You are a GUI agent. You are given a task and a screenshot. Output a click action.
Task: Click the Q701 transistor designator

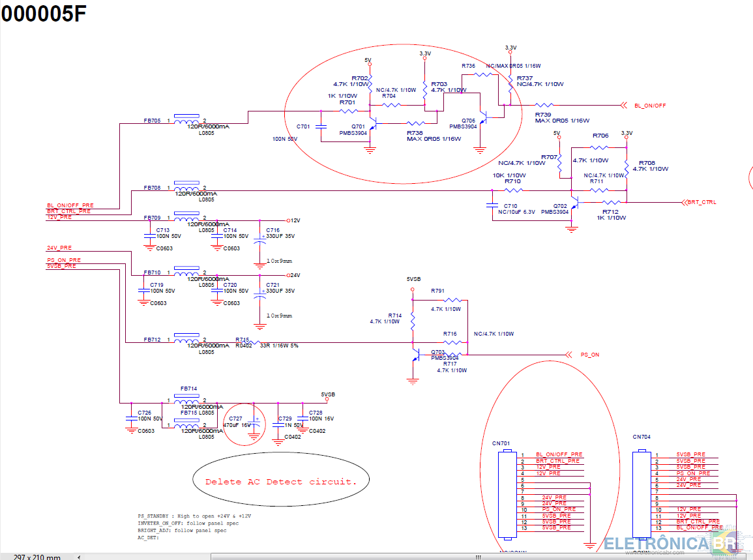(x=359, y=126)
